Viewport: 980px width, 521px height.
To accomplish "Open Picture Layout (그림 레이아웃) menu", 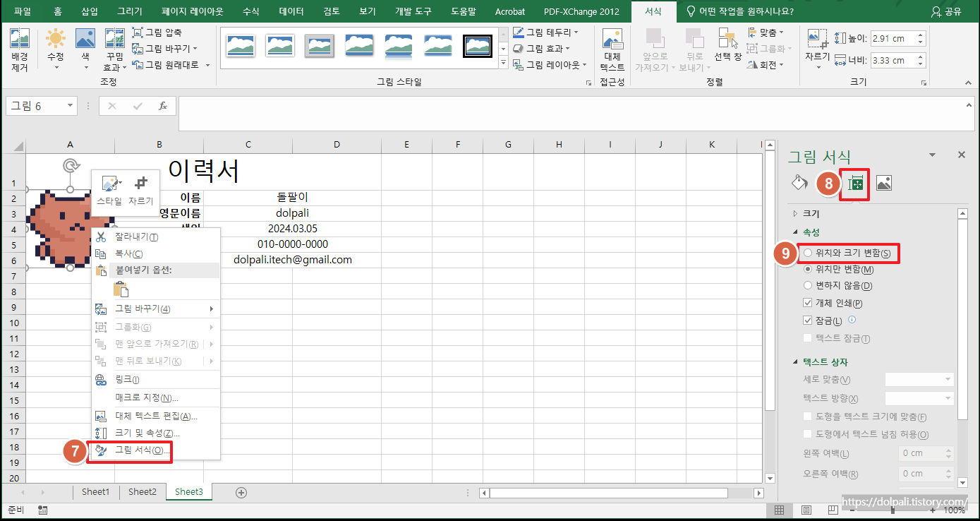I will 550,65.
